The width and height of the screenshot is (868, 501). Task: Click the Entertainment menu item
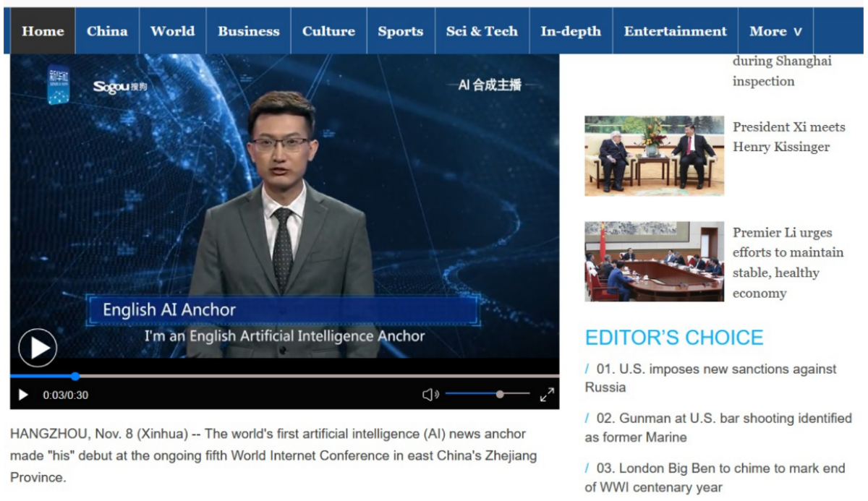[675, 31]
